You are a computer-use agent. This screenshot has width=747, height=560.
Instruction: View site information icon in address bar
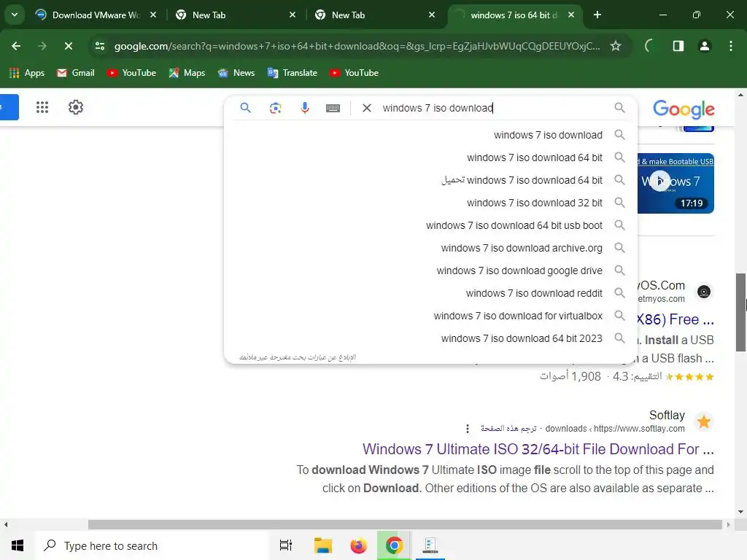100,46
